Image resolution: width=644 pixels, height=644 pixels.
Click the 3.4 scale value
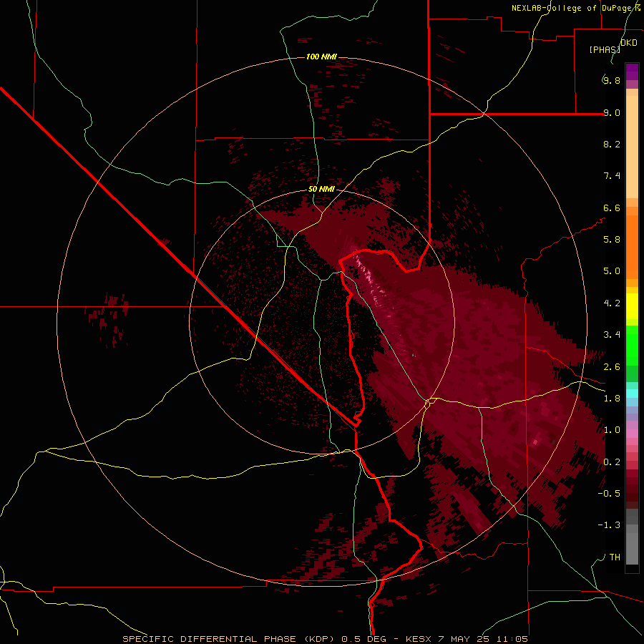611,334
